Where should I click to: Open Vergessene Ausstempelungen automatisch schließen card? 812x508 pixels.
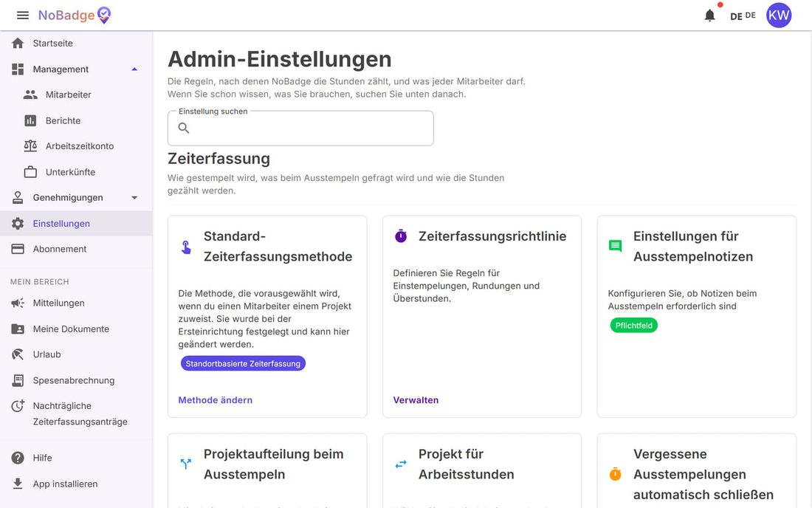[x=697, y=470]
